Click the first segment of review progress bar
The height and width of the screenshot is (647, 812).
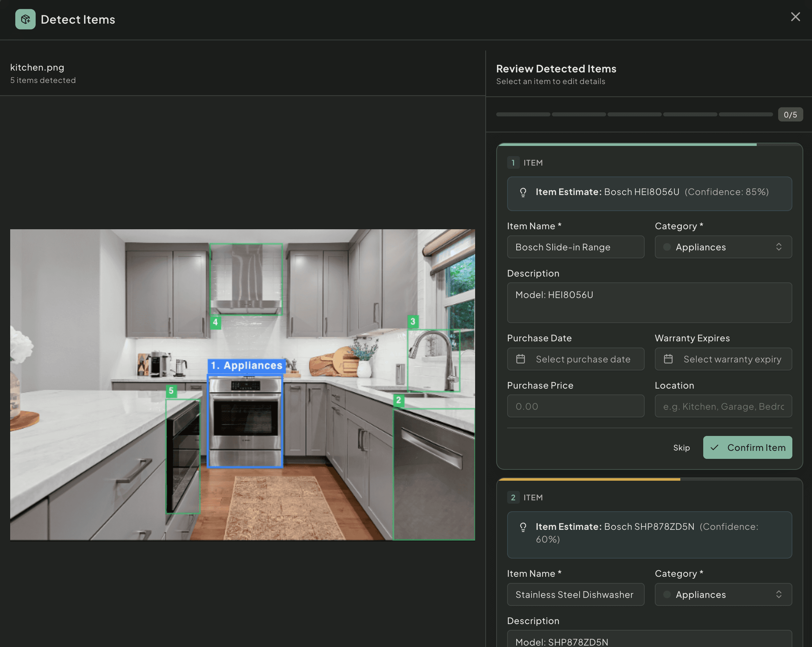[523, 115]
